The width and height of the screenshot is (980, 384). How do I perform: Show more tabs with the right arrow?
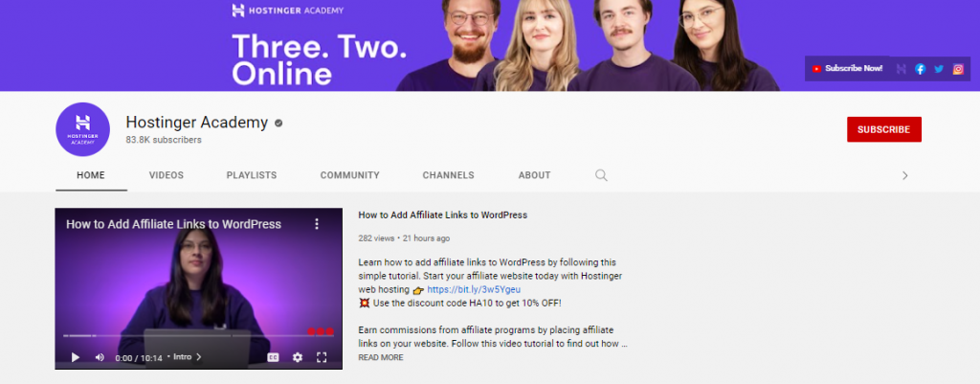coord(904,176)
